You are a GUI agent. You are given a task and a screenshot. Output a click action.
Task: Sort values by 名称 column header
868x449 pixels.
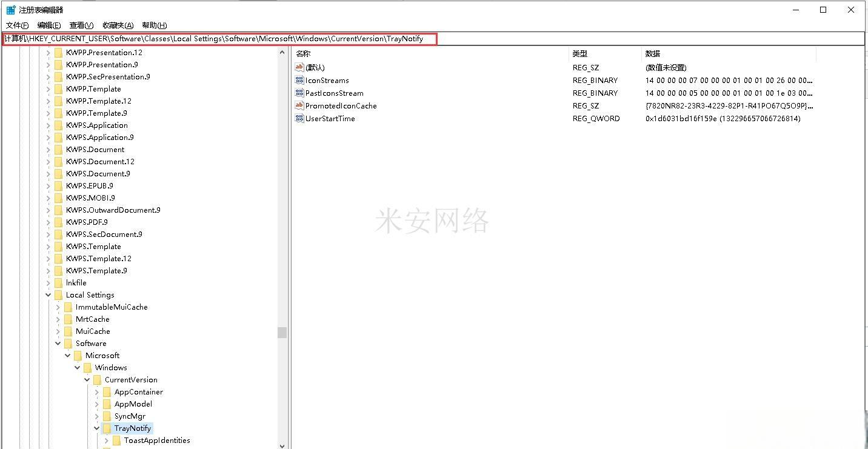[303, 54]
